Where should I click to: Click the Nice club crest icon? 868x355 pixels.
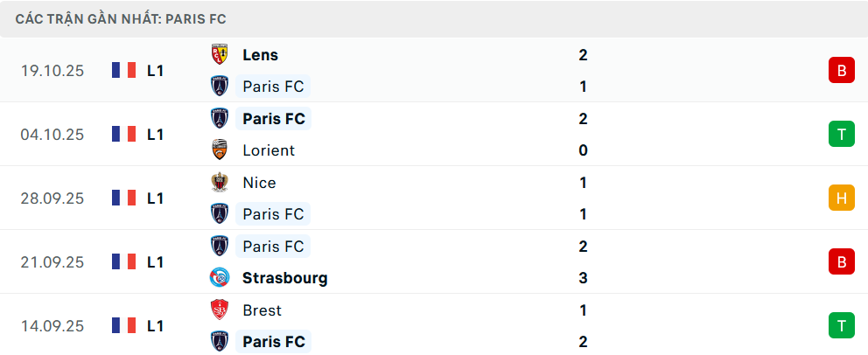(x=220, y=183)
